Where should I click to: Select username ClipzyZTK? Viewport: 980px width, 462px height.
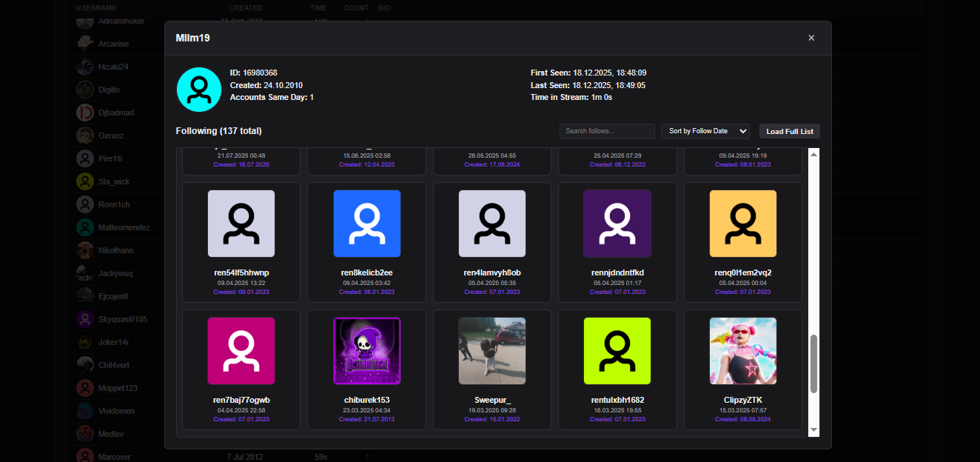point(743,400)
